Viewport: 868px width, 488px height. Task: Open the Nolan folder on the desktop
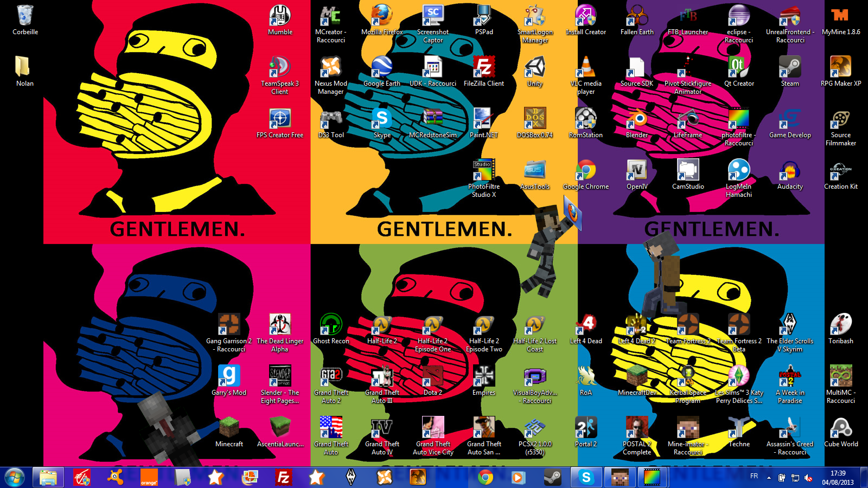(x=25, y=69)
